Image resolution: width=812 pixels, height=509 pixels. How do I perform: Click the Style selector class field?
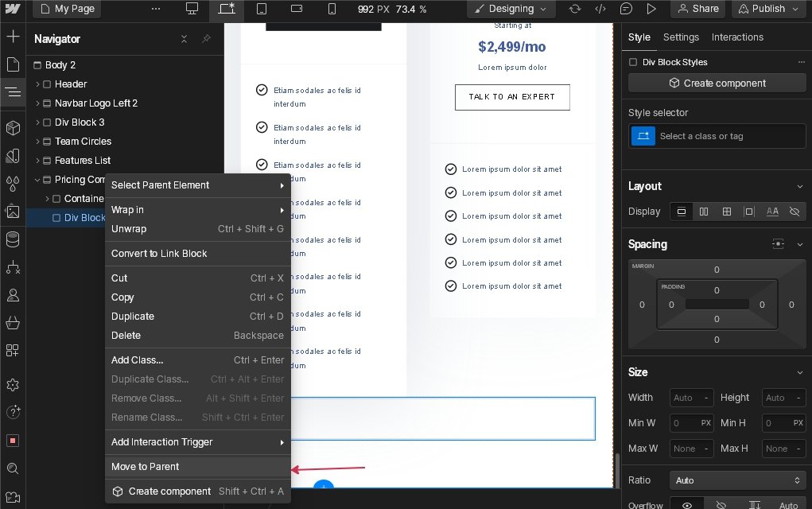728,136
